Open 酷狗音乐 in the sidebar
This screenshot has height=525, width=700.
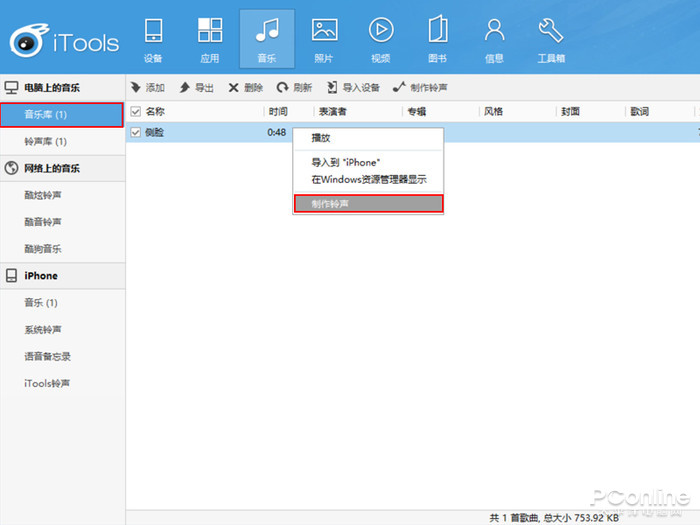click(62, 249)
